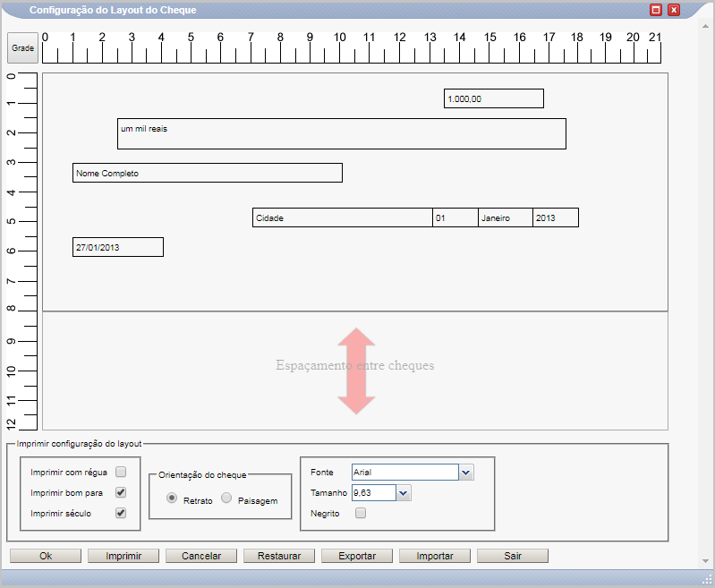
Task: Select the day '01' field box
Action: [455, 217]
